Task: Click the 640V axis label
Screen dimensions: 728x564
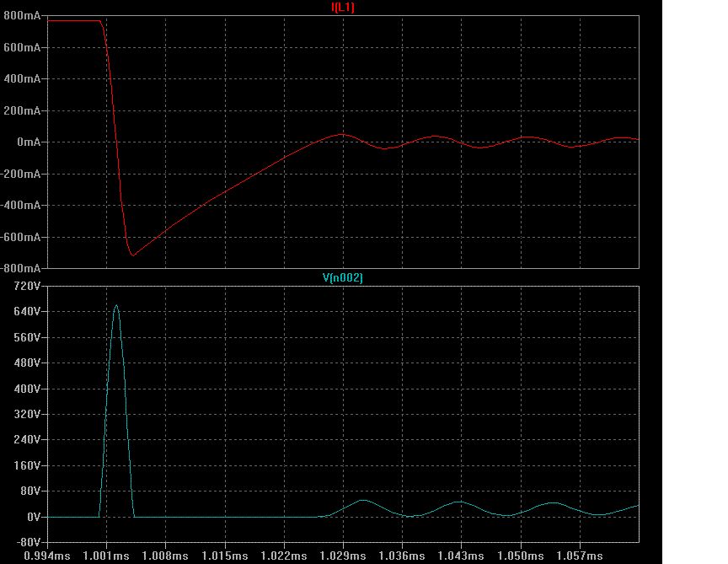Action: point(28,312)
